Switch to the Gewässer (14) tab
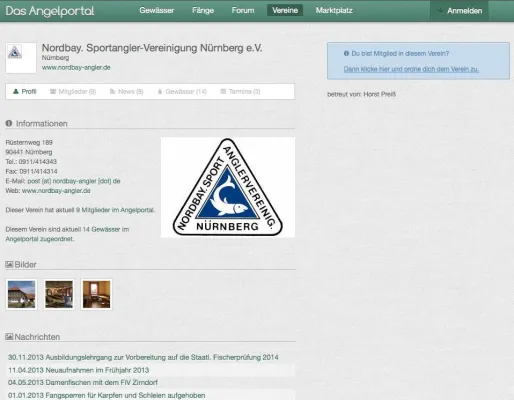Screen dimensions: 514x400 click(x=182, y=91)
